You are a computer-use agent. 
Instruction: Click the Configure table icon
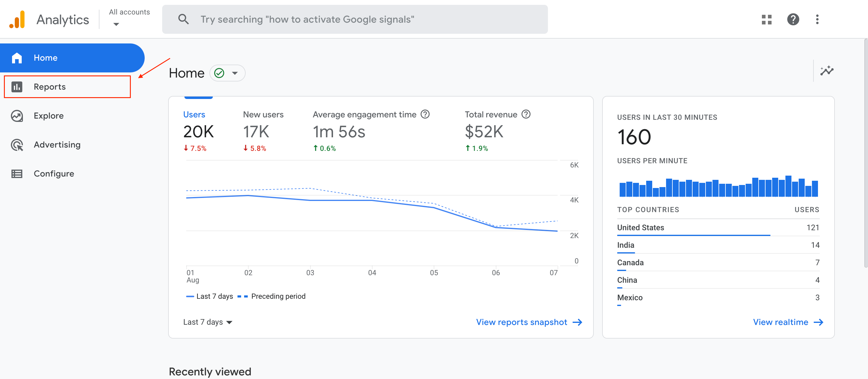coord(17,174)
